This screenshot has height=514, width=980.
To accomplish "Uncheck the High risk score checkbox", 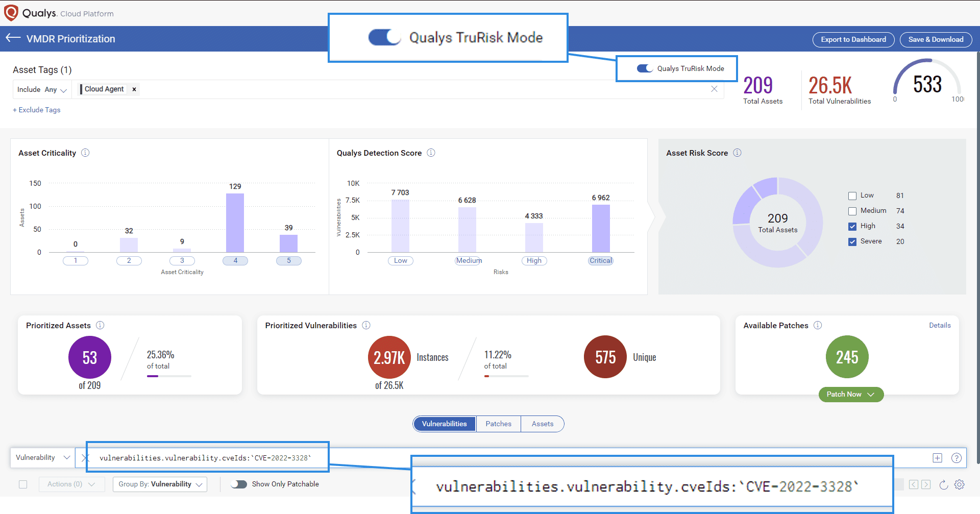I will (x=852, y=227).
